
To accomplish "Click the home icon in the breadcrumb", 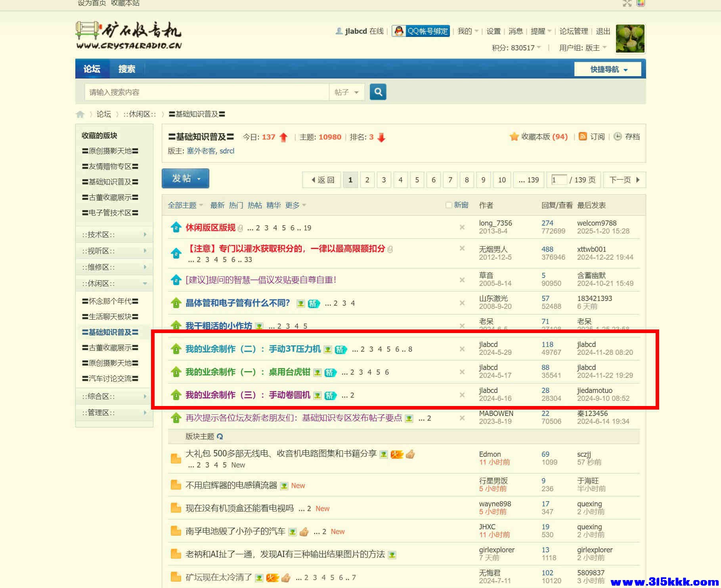I will click(80, 114).
